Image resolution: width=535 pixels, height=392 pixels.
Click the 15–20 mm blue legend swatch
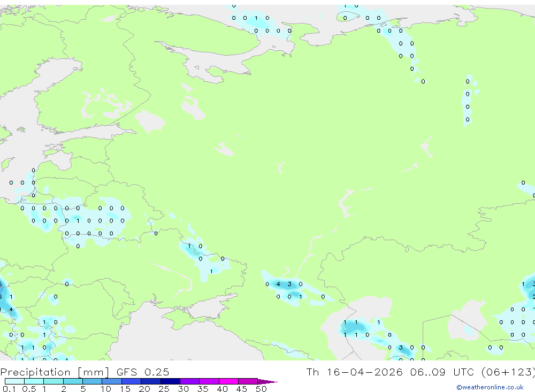131,381
